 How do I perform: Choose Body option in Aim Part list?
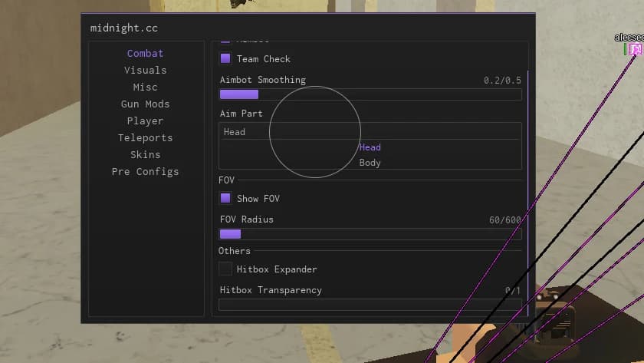[x=370, y=163]
